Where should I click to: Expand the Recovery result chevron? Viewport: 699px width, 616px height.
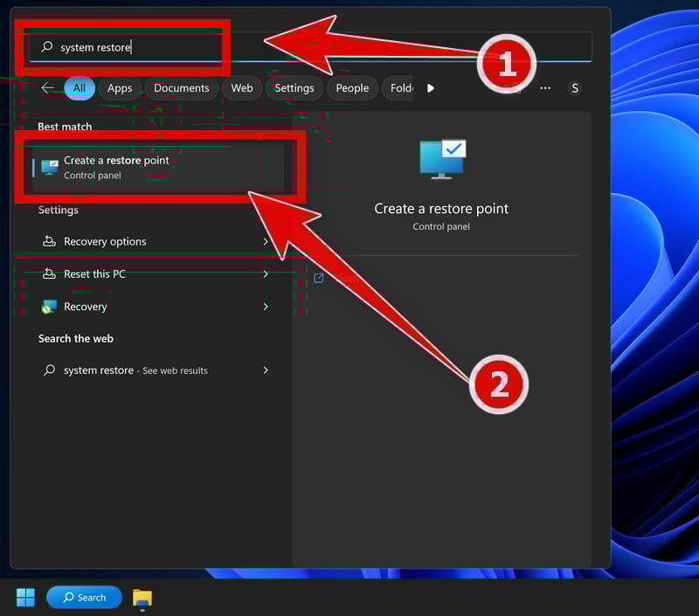point(266,306)
